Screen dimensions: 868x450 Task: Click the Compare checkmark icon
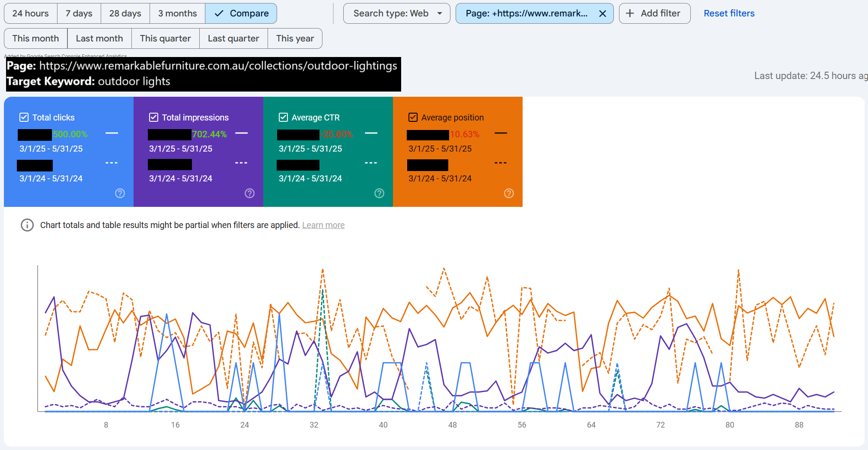tap(219, 13)
